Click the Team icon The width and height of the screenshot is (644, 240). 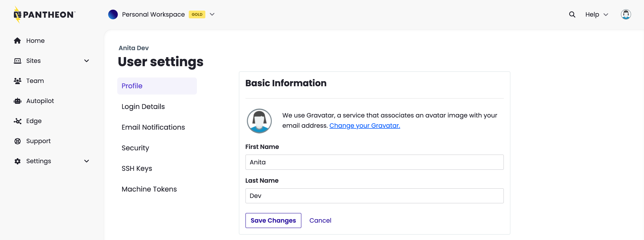click(x=17, y=81)
